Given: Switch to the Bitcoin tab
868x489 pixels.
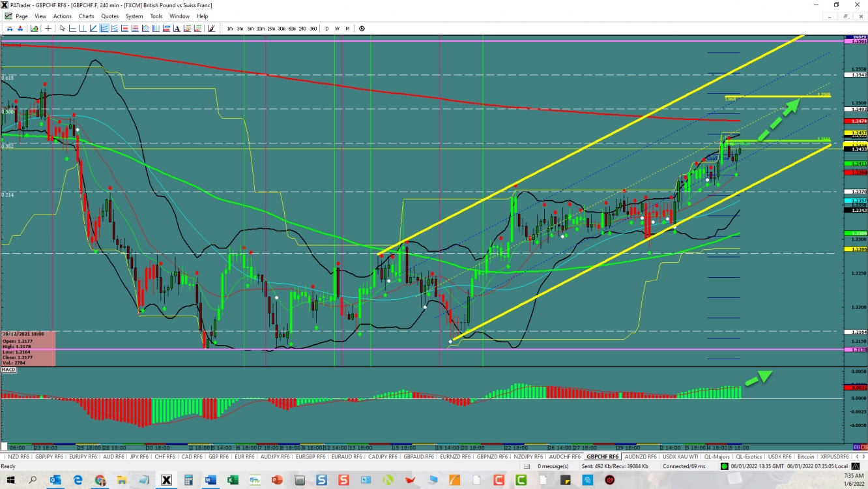Looking at the screenshot, I should pyautogui.click(x=806, y=456).
